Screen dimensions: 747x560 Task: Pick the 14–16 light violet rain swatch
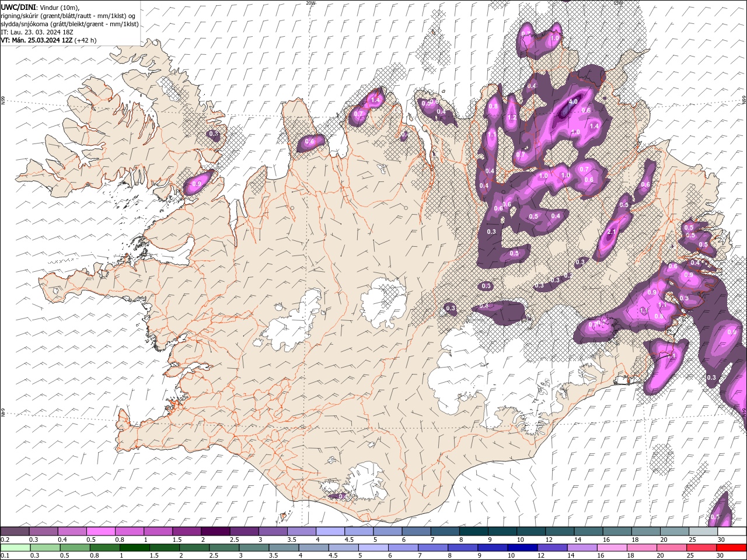point(582,548)
